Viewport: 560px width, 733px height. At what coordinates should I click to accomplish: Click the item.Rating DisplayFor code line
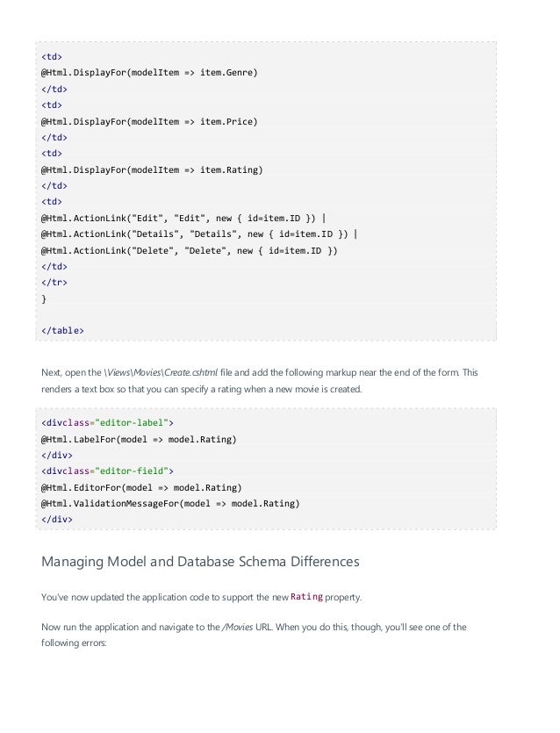pos(152,169)
